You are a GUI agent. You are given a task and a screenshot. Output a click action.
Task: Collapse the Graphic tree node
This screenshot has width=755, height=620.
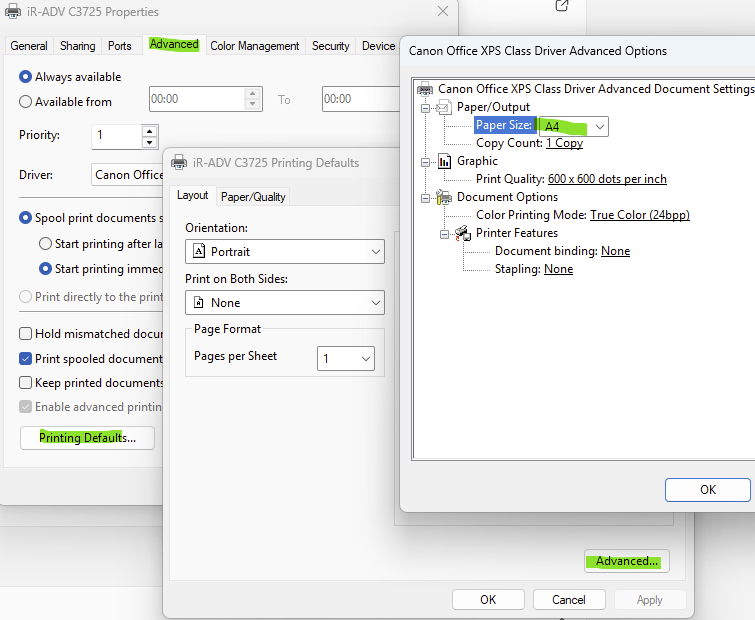tap(425, 162)
